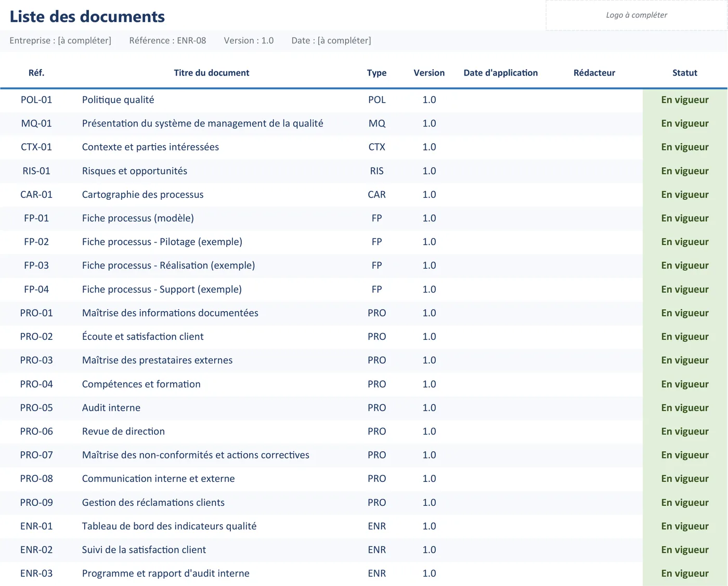Select reference cell 'FP-03'
Screen dimensions: 728x586
tap(36, 265)
